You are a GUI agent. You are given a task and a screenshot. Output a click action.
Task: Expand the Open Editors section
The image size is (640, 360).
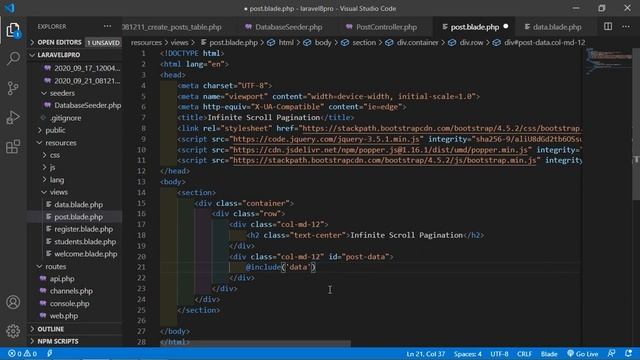tap(59, 42)
